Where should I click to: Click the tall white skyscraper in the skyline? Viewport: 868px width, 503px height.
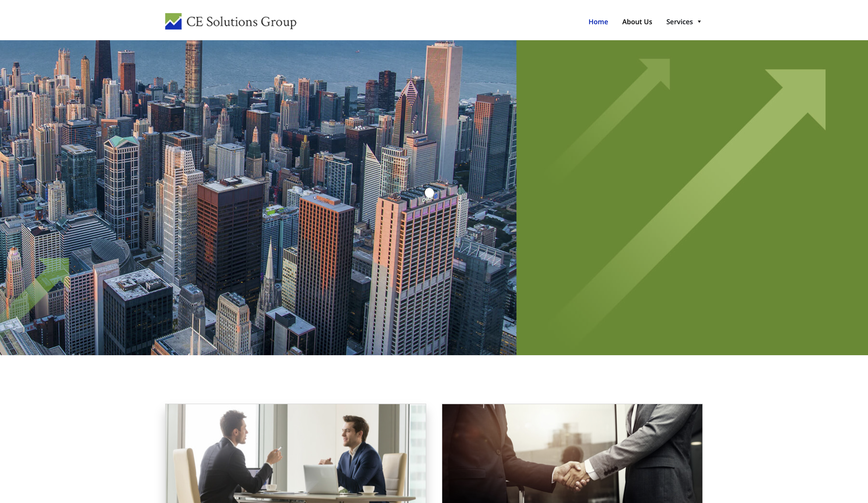pos(443,110)
